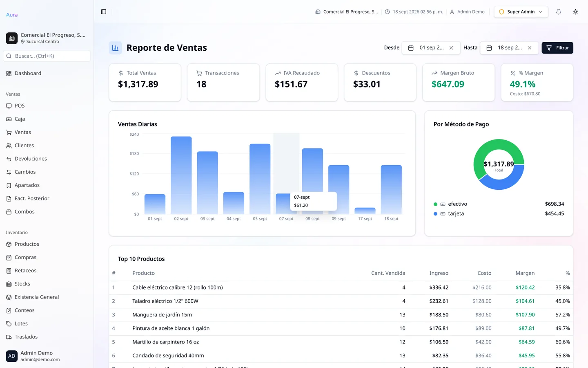Clear the Desde date with X
The width and height of the screenshot is (588, 368).
(451, 48)
